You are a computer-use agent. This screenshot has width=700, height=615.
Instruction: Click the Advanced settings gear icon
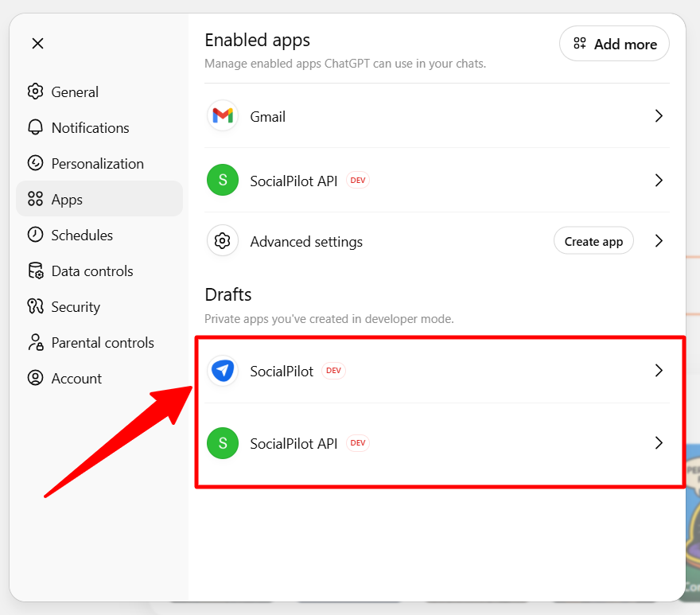[x=223, y=241]
